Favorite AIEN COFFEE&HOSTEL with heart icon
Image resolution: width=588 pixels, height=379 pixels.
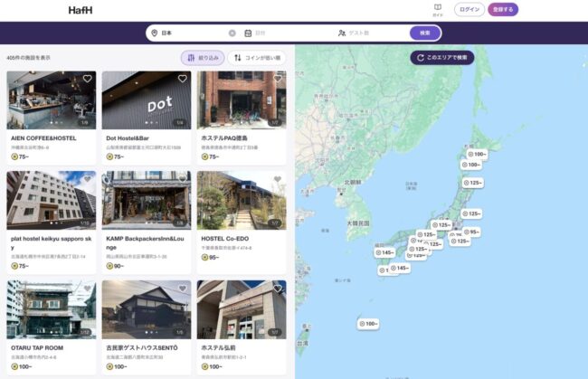pos(88,79)
